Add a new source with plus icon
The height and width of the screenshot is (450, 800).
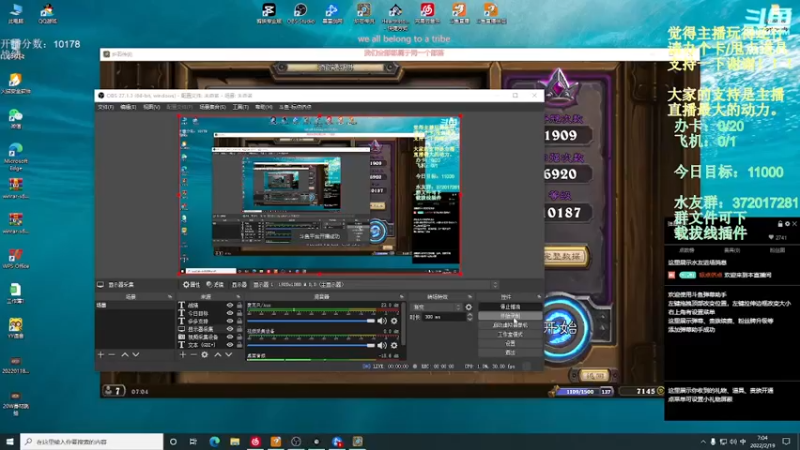(183, 355)
